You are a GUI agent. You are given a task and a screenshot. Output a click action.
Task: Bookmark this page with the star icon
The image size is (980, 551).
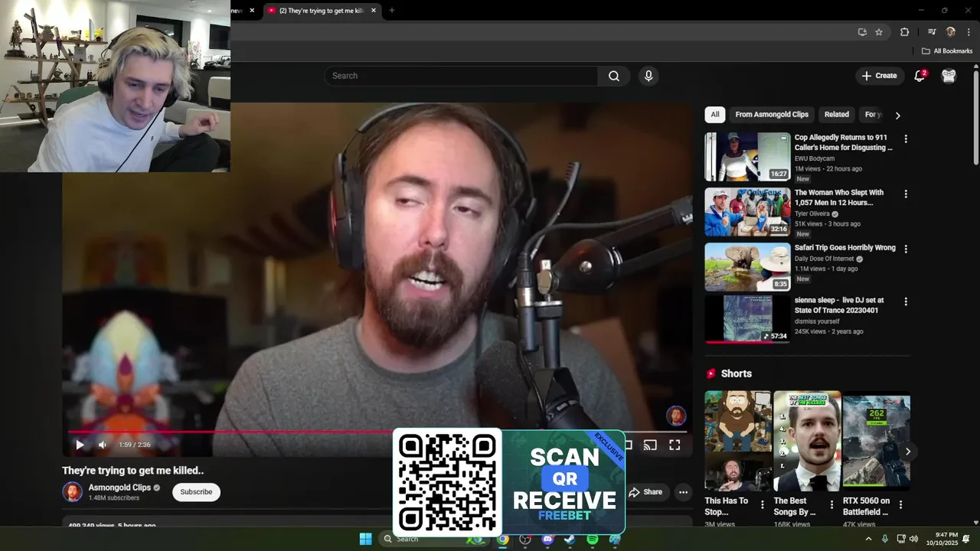(x=879, y=32)
